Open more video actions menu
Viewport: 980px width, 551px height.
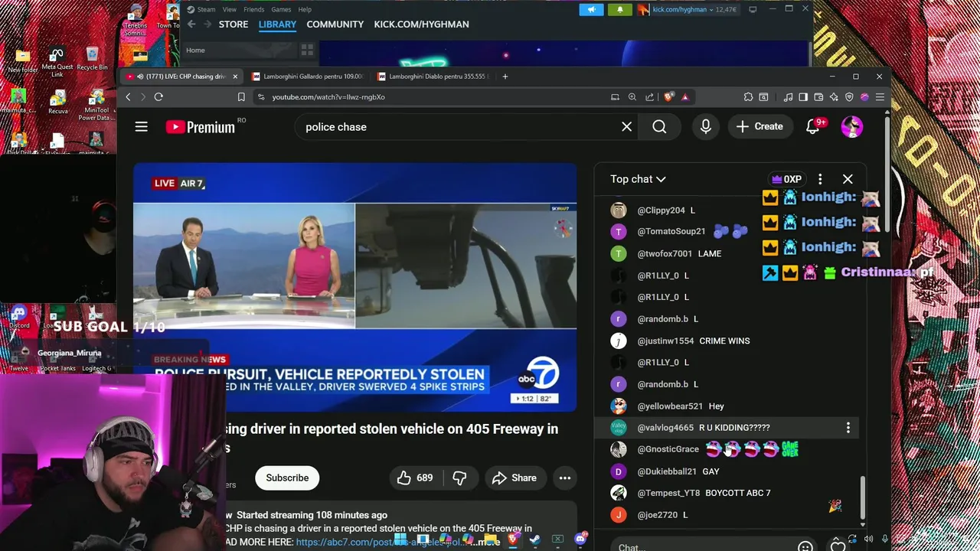point(565,478)
